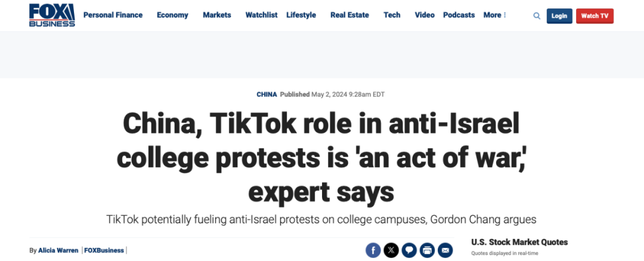Select Watchlist in navigation

[262, 15]
